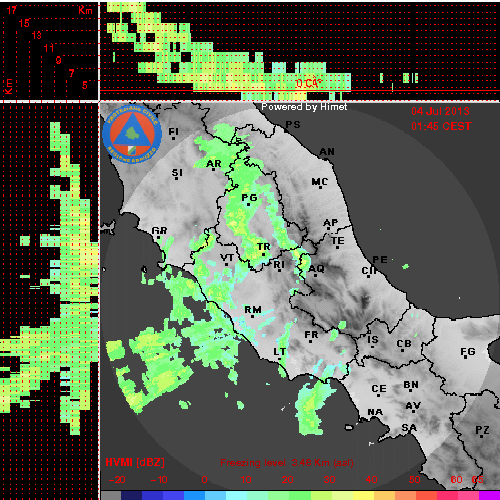
Task: Click the RM city label
Action: (x=253, y=310)
